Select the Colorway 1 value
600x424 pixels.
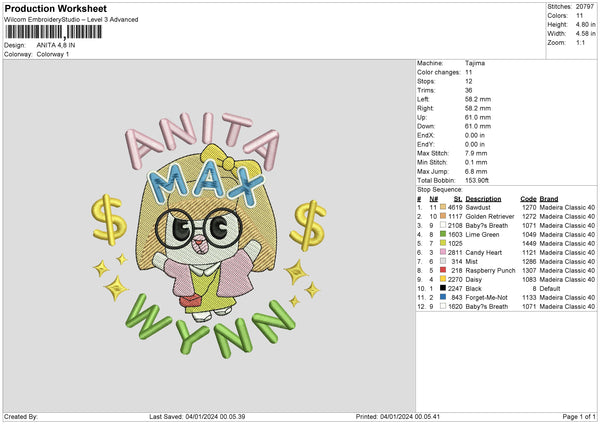53,54
